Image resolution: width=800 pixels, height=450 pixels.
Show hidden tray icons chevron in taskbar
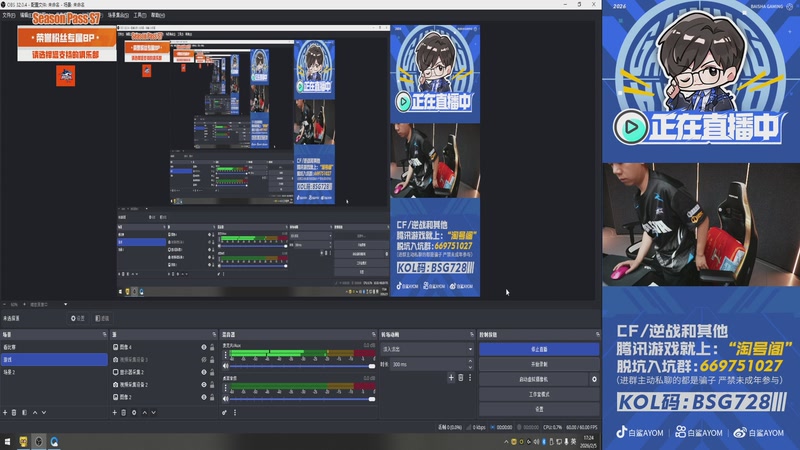(x=506, y=442)
